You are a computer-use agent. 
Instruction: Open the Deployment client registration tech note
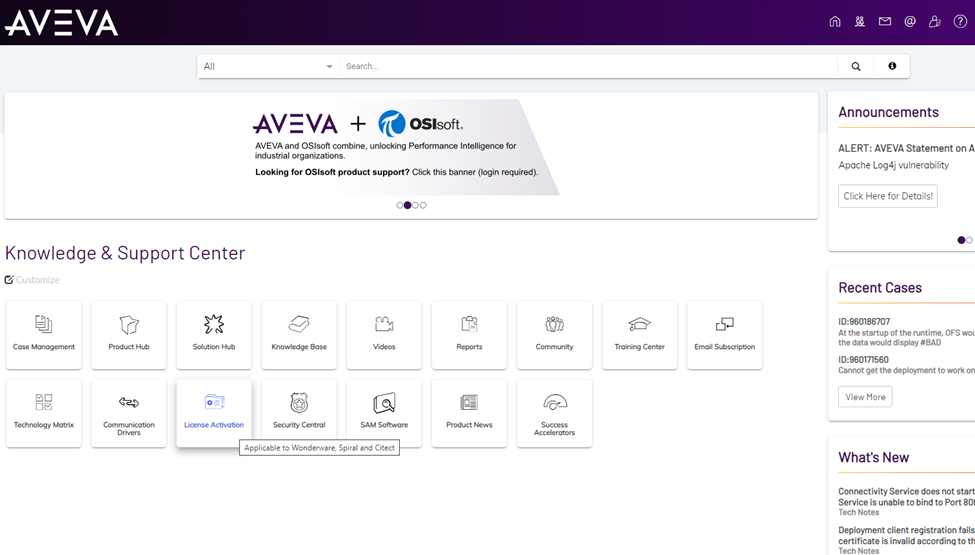tap(907, 535)
